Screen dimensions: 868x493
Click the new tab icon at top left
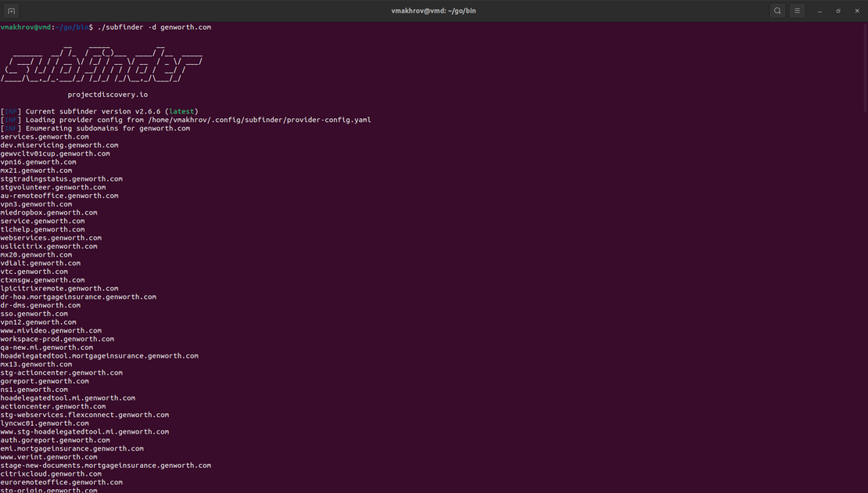pos(11,10)
